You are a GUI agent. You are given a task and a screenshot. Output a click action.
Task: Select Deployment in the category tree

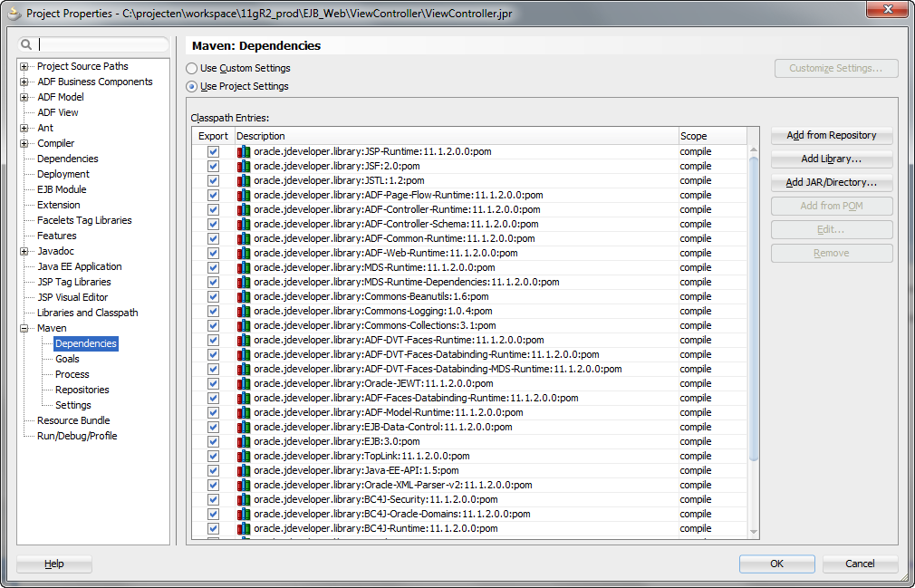(x=63, y=174)
